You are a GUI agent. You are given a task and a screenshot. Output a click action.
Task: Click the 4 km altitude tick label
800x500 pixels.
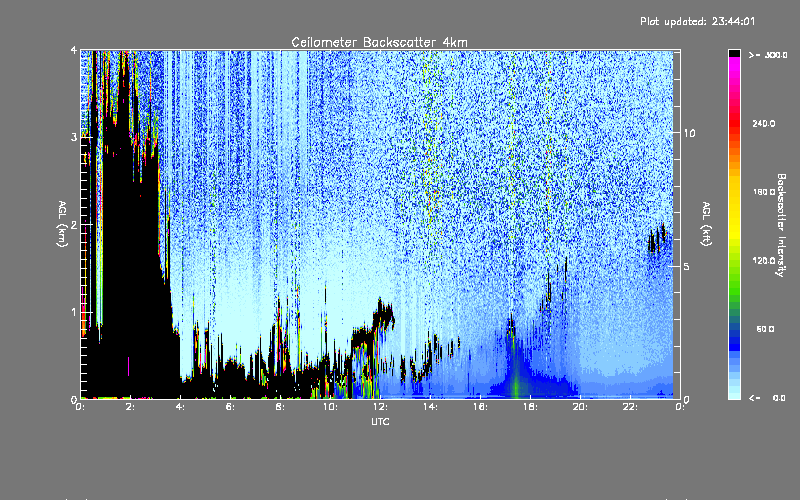coord(74,50)
